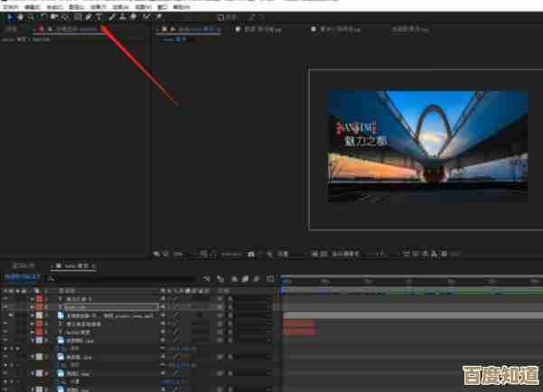Select the Brush tool in toolbar
Viewport: 543px width, 392px height.
point(112,16)
